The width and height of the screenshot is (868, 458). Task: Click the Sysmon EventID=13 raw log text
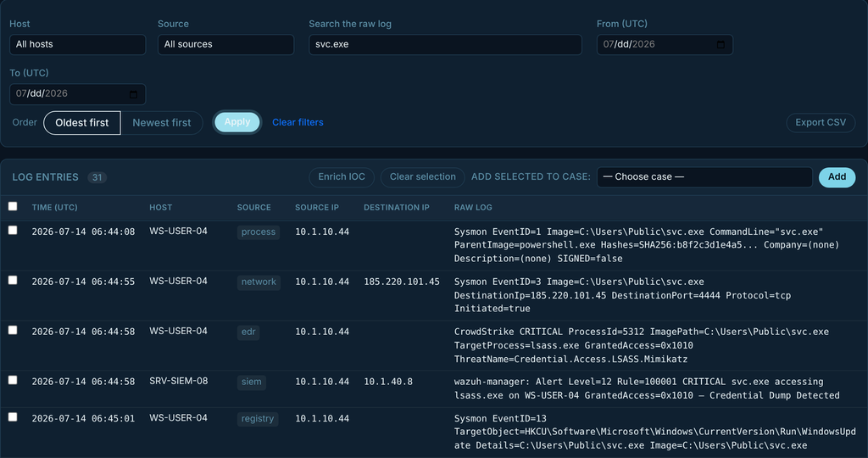tap(655, 432)
